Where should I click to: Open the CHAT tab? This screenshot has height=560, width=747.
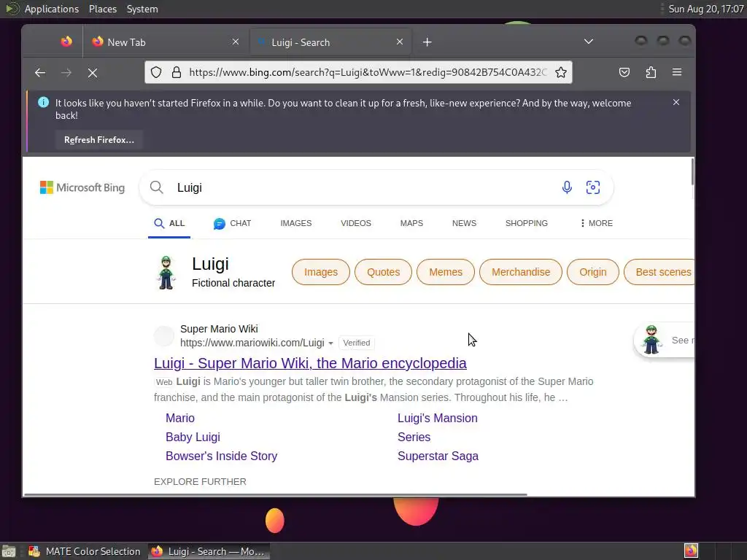tap(232, 223)
